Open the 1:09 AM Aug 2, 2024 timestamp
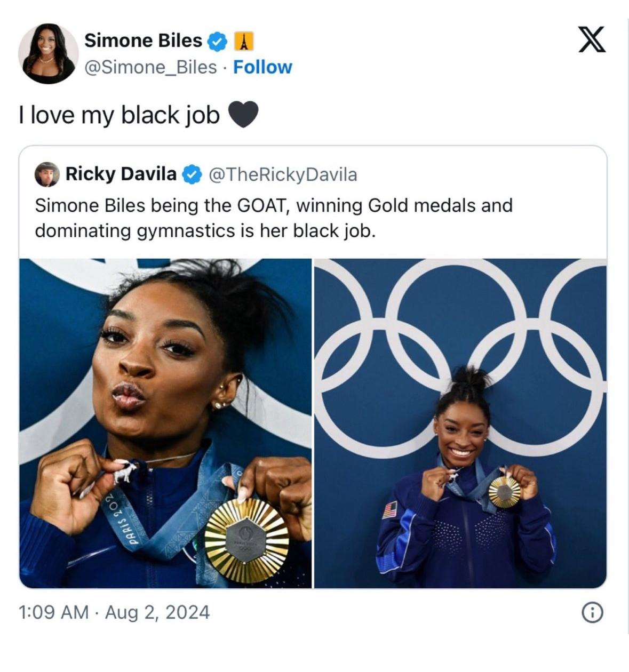Viewport: 629px width, 672px height. pos(114,612)
